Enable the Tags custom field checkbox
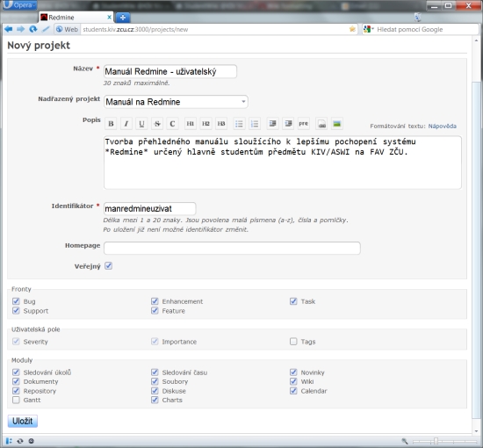The width and height of the screenshot is (483, 448). (293, 342)
